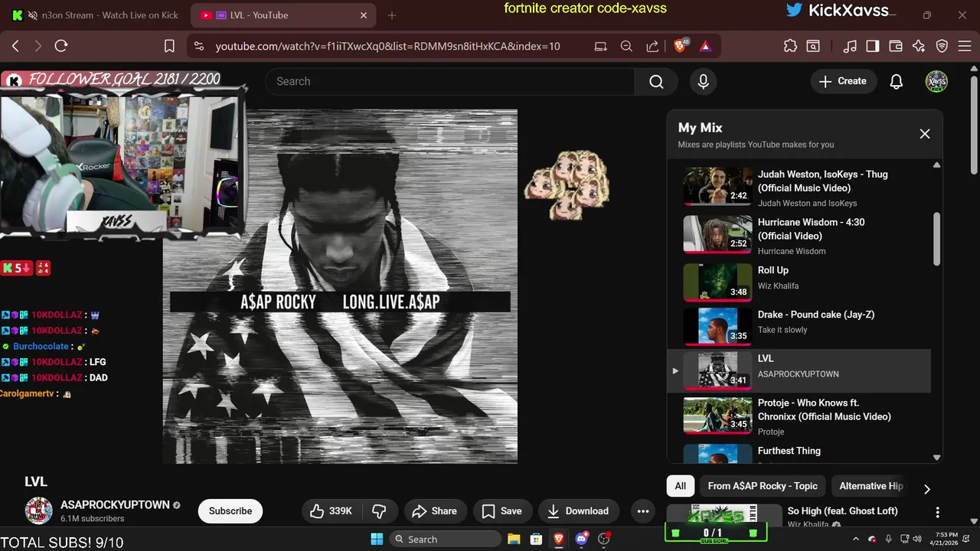Bookmark this page with the bookmark icon

click(169, 46)
